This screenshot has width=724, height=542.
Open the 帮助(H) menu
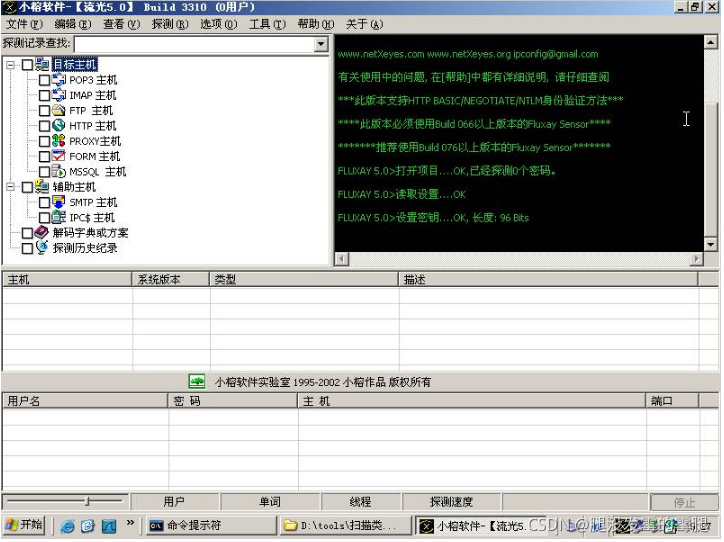point(315,24)
